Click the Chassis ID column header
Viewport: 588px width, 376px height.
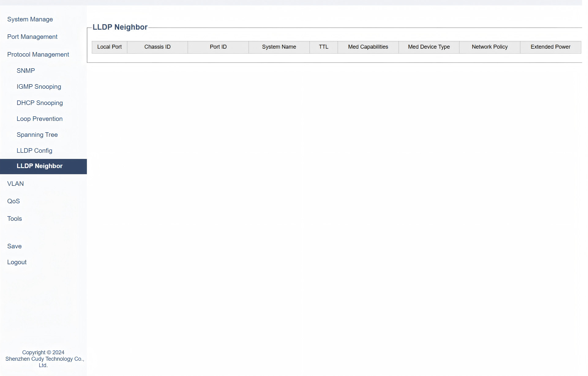tap(157, 47)
